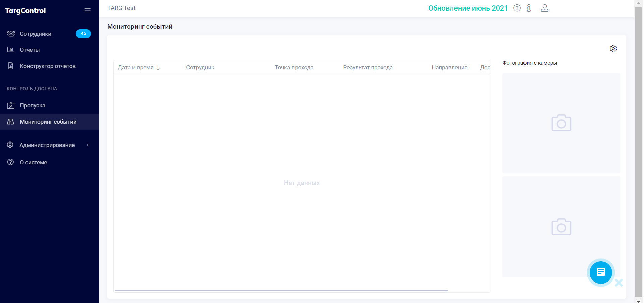The width and height of the screenshot is (644, 303).
Task: Click the TARG Test organization name
Action: (x=121, y=8)
